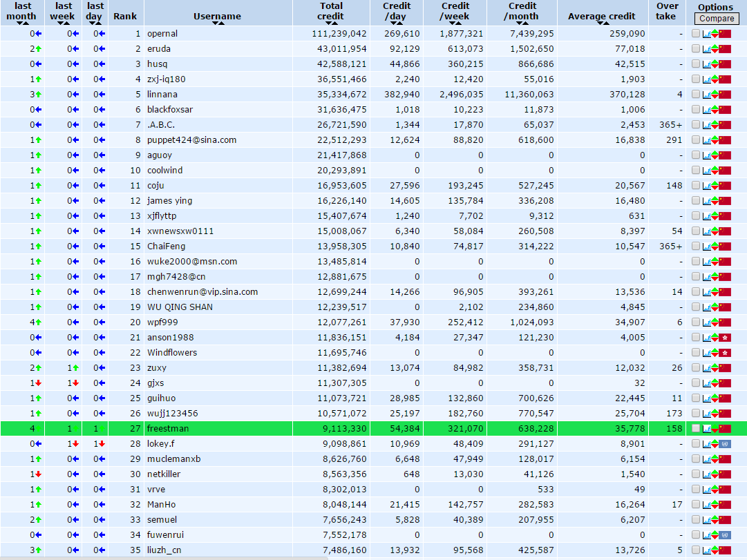Select username mgh7428@cn
This screenshot has width=747, height=560.
click(x=176, y=277)
